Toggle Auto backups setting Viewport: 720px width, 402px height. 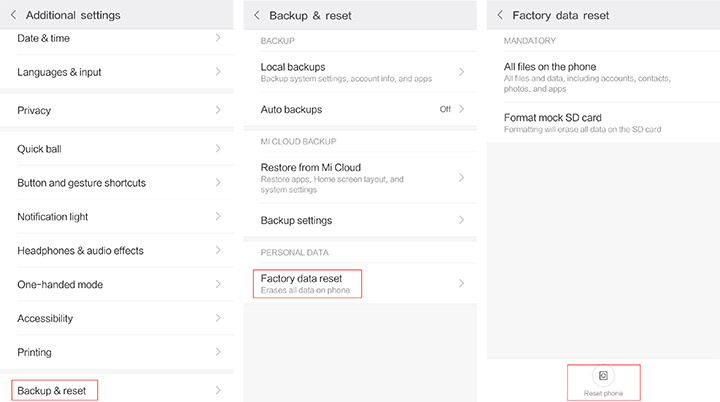click(445, 109)
